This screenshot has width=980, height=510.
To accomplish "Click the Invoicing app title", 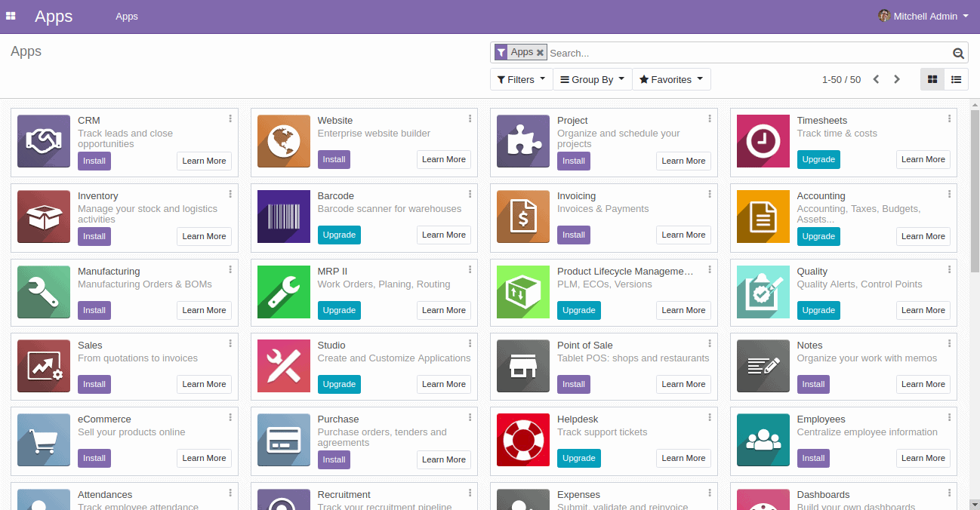I will 576,196.
